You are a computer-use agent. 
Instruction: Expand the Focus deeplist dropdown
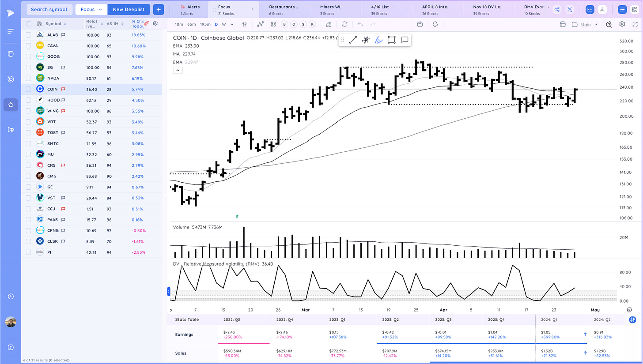click(x=91, y=9)
